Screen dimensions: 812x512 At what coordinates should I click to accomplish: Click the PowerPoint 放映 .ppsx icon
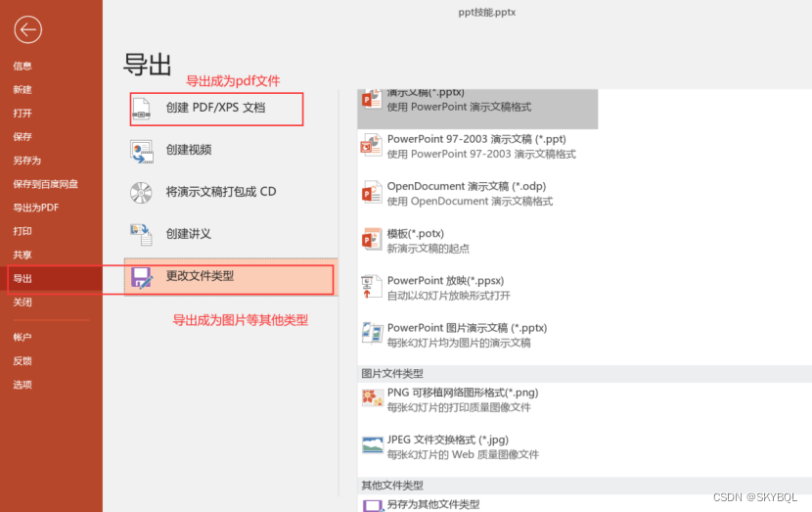click(372, 287)
